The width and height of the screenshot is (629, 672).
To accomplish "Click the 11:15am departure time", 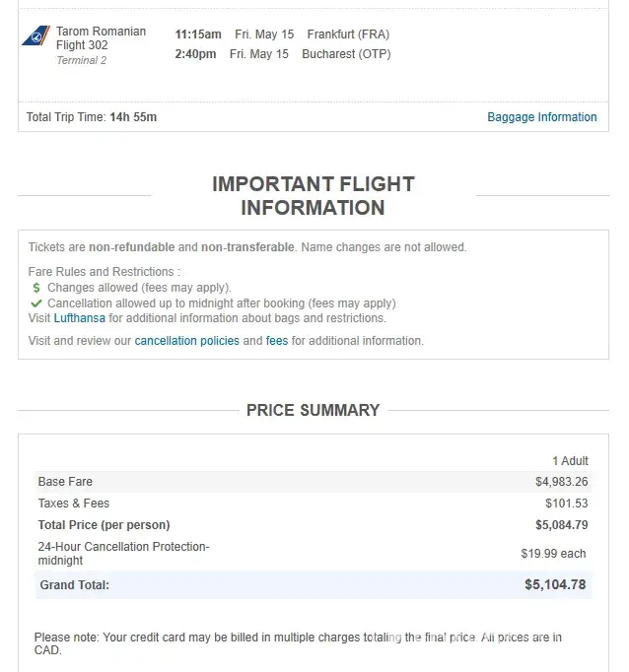I will click(x=198, y=34).
